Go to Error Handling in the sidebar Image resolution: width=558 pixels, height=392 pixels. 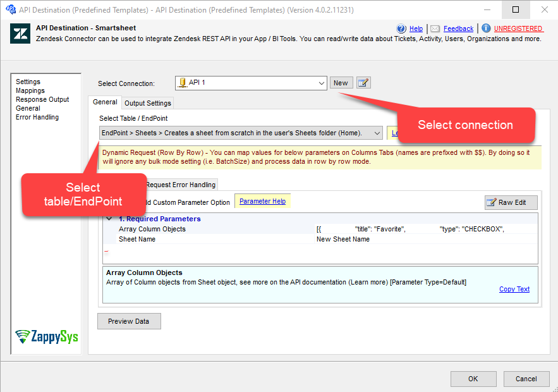click(37, 117)
